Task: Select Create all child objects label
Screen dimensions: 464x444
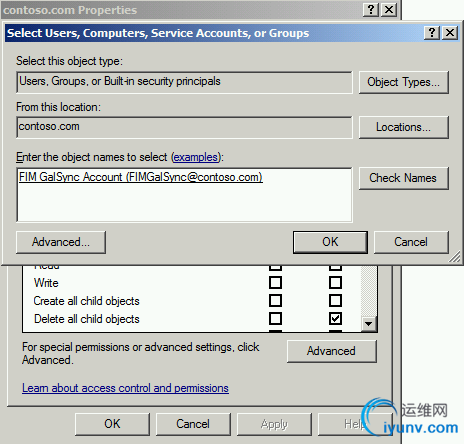Action: [x=86, y=301]
